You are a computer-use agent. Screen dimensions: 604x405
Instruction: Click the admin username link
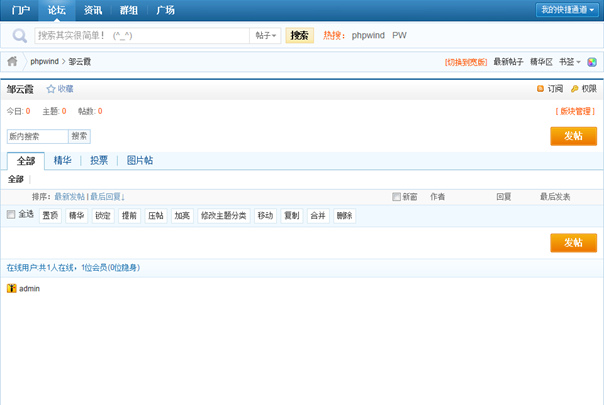[29, 289]
